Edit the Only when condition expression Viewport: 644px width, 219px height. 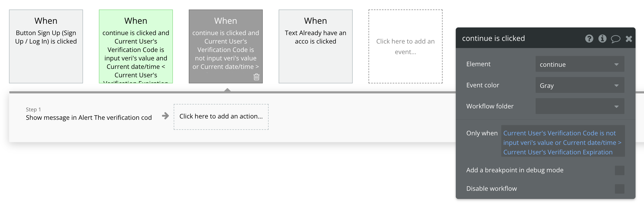(x=563, y=143)
